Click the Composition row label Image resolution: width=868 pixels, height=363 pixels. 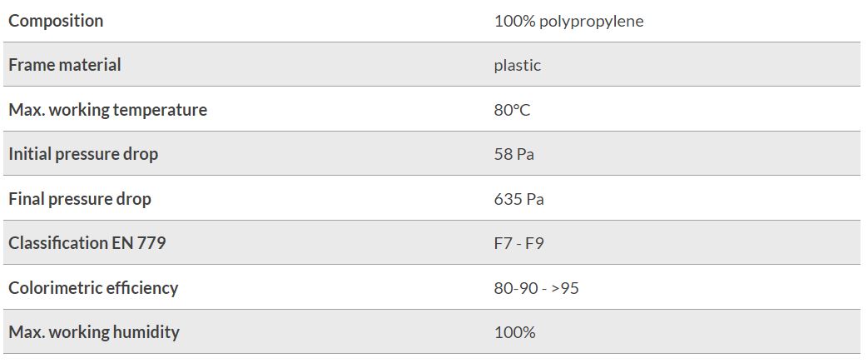tap(56, 21)
